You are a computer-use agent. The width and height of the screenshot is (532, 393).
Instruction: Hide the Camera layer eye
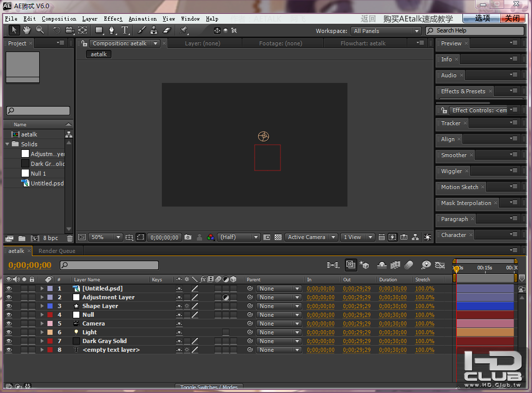pos(9,324)
